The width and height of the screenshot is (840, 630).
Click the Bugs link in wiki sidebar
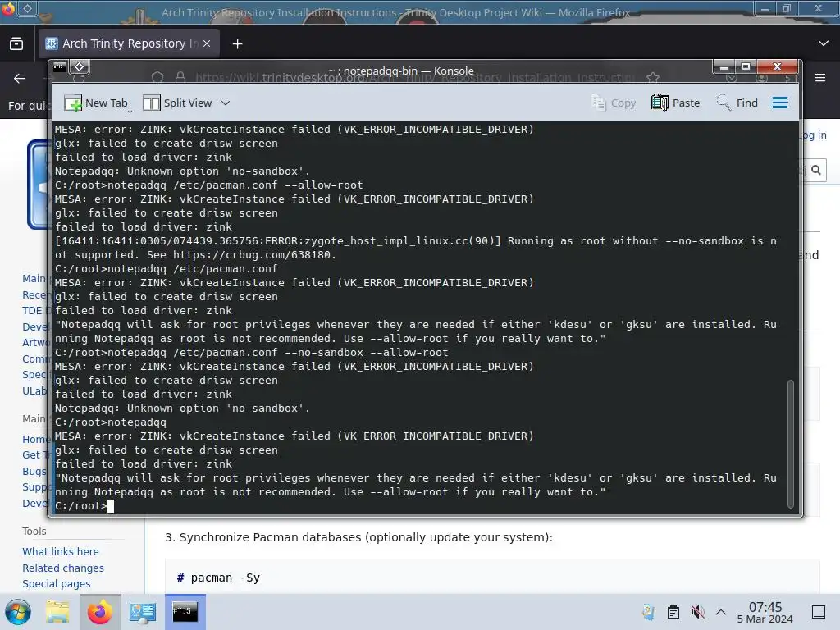coord(34,472)
